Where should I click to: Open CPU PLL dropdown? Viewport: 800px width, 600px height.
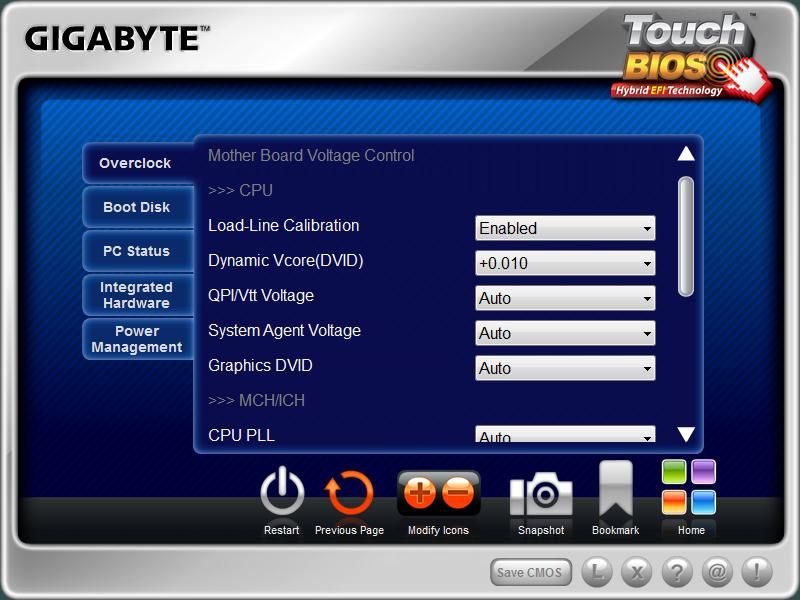tap(565, 434)
